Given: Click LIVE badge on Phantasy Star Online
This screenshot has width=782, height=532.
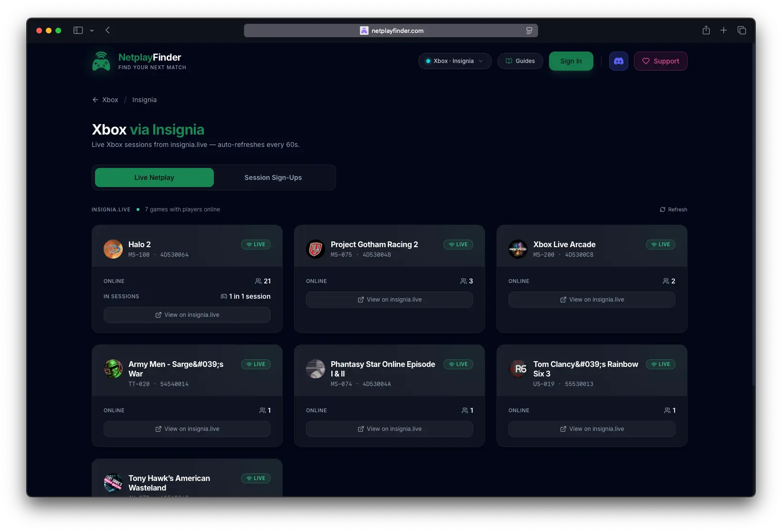Looking at the screenshot, I should coord(458,364).
